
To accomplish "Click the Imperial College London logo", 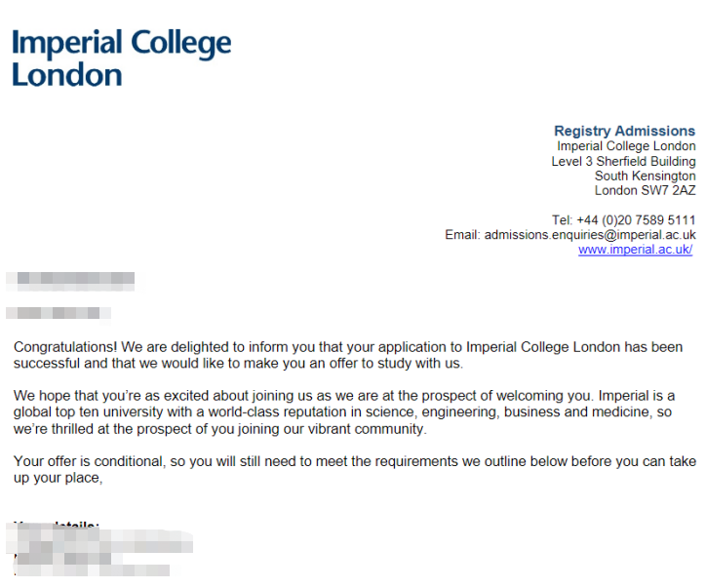I will tap(121, 59).
